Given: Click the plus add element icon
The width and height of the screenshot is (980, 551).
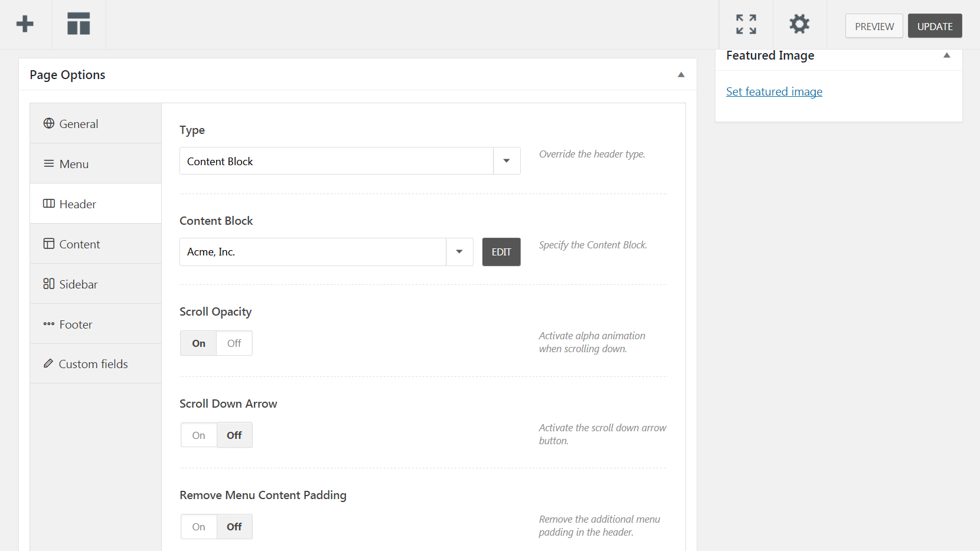Looking at the screenshot, I should (25, 24).
